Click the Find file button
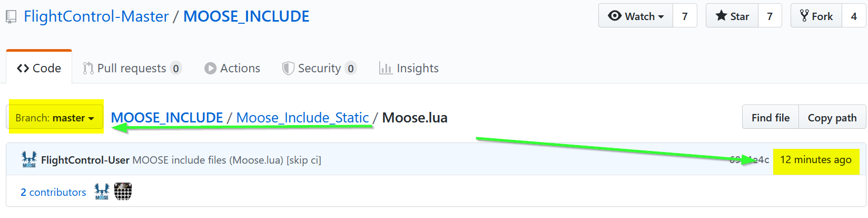 click(771, 117)
